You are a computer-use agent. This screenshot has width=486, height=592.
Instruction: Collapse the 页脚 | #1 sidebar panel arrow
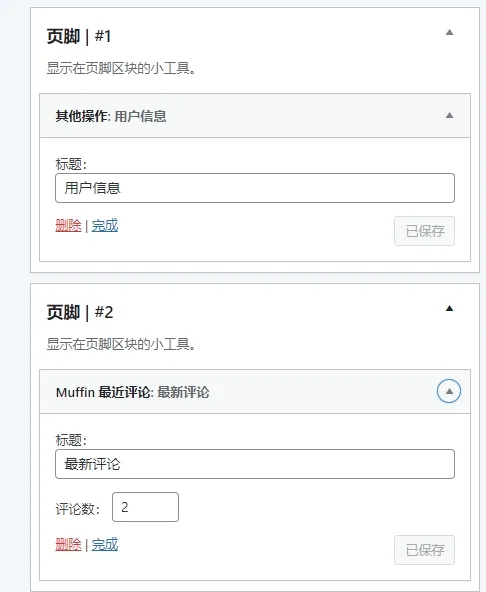click(449, 32)
